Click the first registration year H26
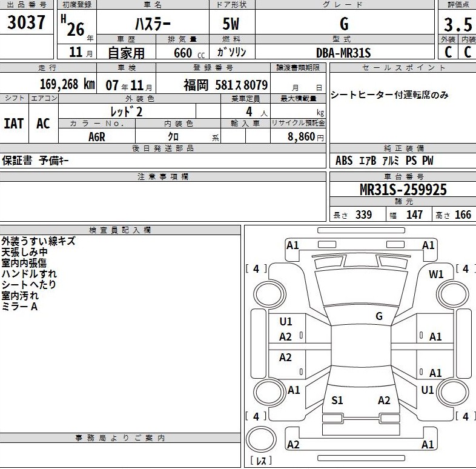Viewport: 476px width, 469px height. point(73,26)
